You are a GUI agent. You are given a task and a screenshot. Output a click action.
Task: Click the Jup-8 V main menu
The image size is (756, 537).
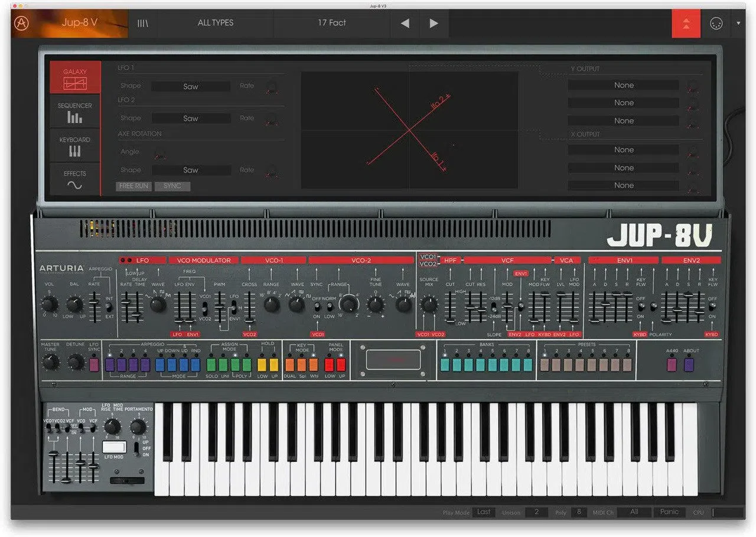[x=80, y=23]
